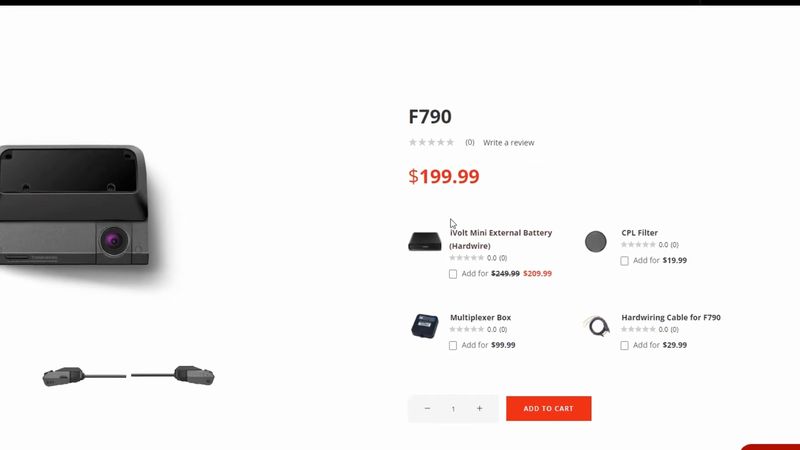This screenshot has height=450, width=800.
Task: Click the iVolt Mini External Battery image
Action: [424, 242]
